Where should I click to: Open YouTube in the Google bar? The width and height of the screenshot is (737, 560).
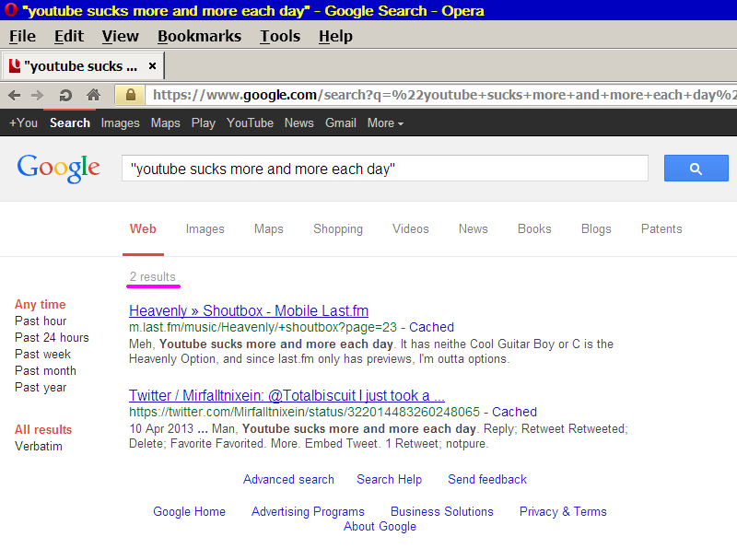(250, 123)
